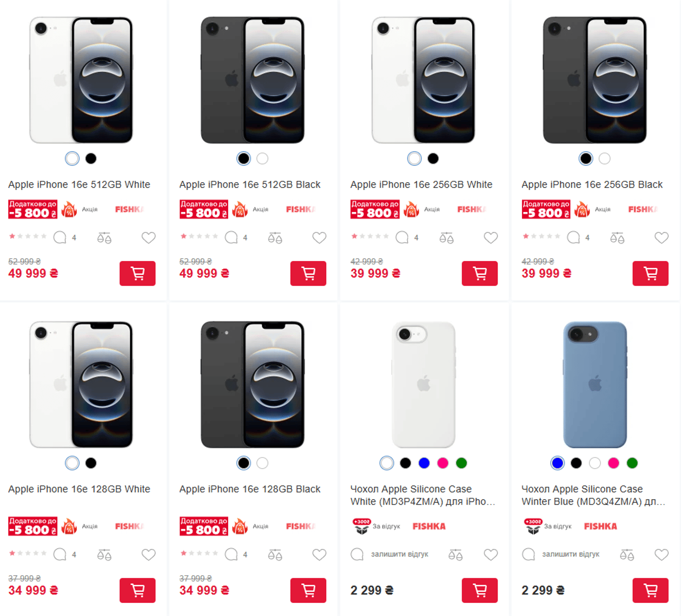Click the -5 800 discount badge
The width and height of the screenshot is (681, 616).
[x=32, y=209]
